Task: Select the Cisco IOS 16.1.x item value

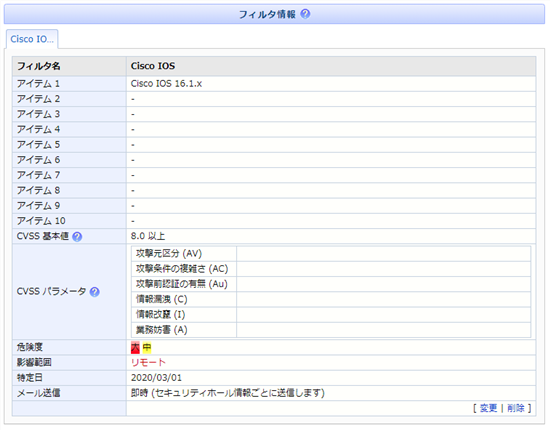Action: 166,83
